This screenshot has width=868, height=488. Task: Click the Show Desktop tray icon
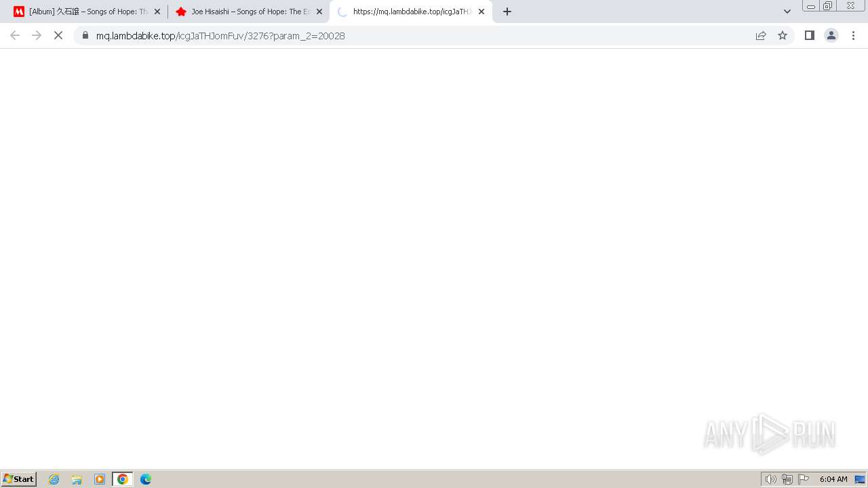pos(860,479)
